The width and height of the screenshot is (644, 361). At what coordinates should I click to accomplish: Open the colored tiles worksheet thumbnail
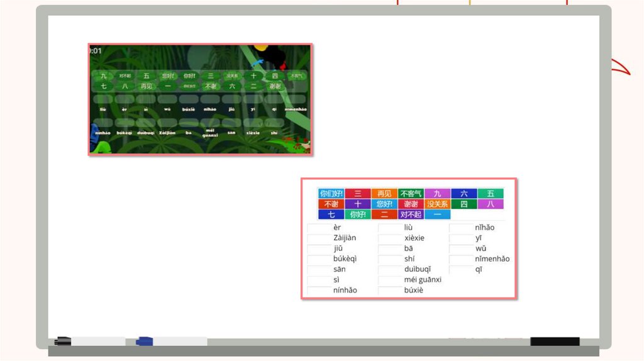point(409,238)
